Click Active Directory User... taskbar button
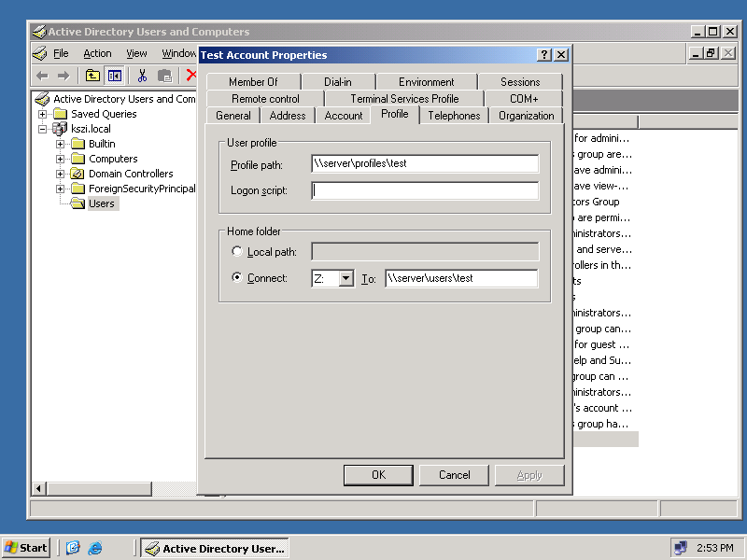 click(x=216, y=548)
